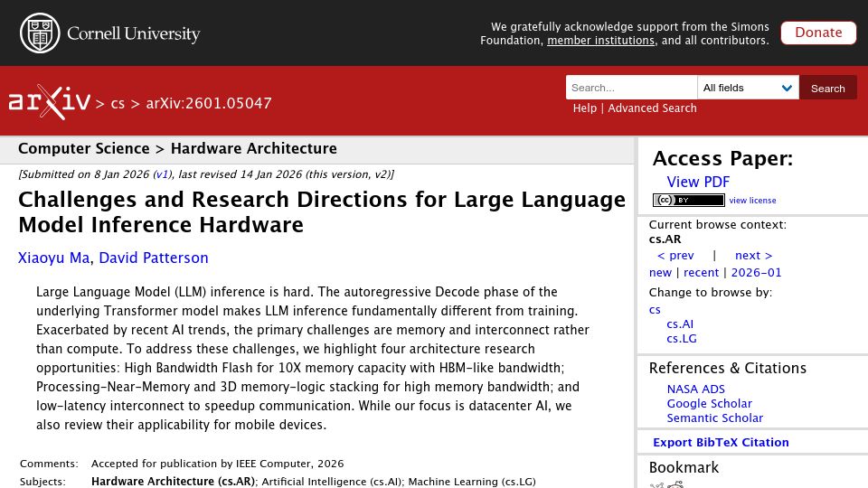Open author David Patterson's page

pos(154,258)
